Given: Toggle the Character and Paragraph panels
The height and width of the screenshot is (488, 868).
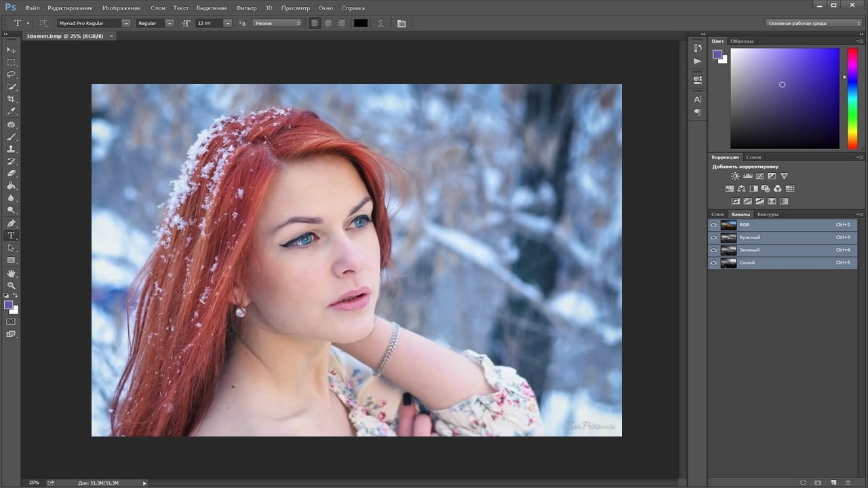Looking at the screenshot, I should [401, 23].
